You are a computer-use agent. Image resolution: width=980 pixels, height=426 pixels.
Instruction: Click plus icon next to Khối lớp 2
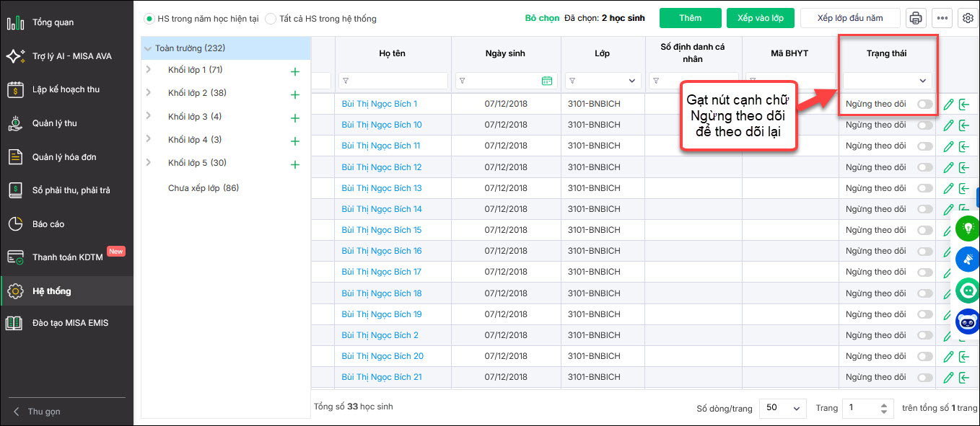click(x=294, y=94)
